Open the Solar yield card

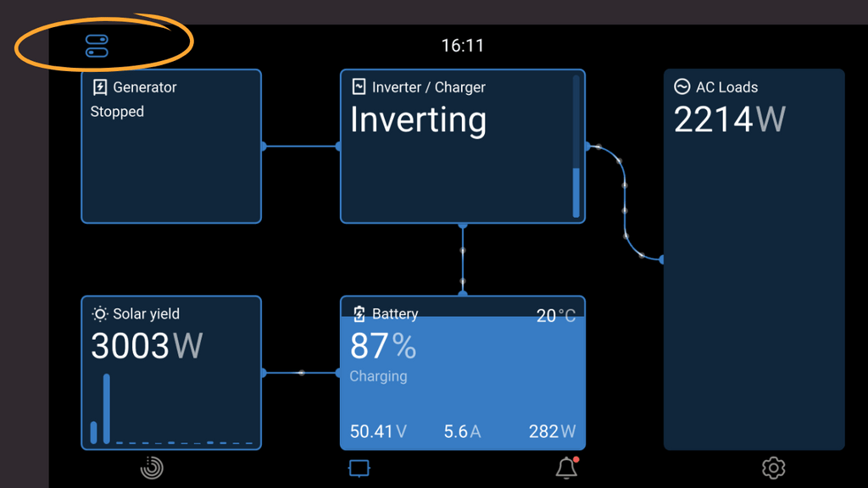pyautogui.click(x=171, y=373)
